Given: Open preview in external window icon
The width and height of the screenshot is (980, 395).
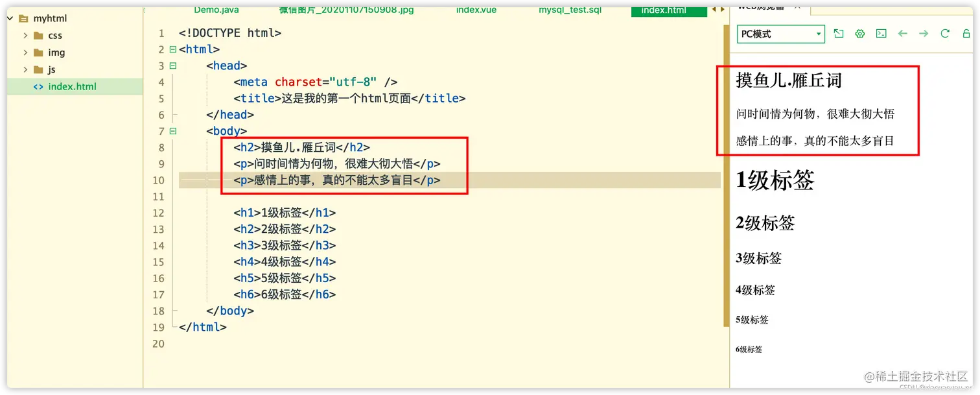Looking at the screenshot, I should (x=839, y=34).
